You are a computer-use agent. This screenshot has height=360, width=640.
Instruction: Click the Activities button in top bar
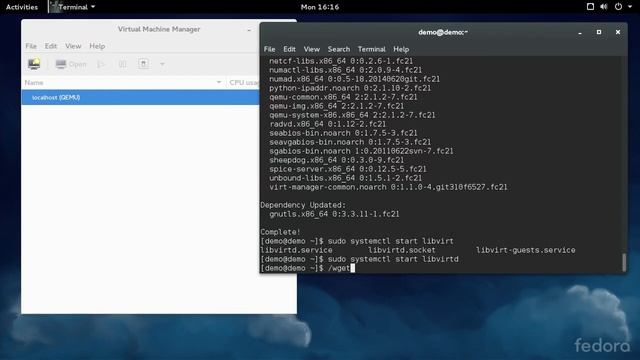[22, 7]
